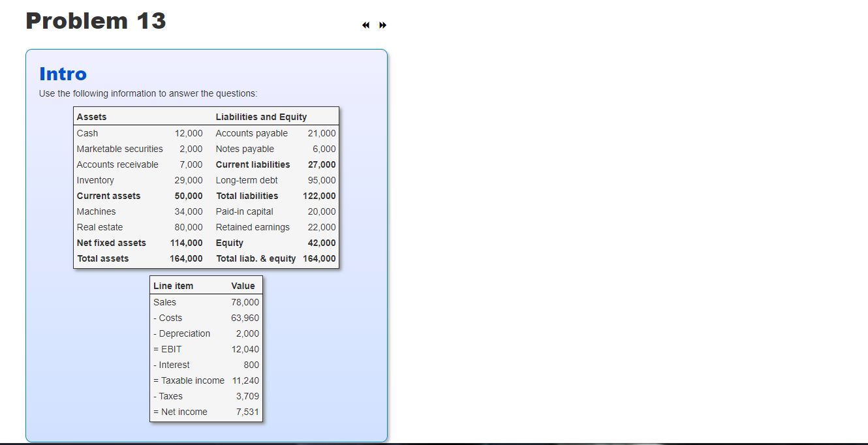The height and width of the screenshot is (445, 868).
Task: Click the 'Problem 13' heading
Action: point(96,21)
